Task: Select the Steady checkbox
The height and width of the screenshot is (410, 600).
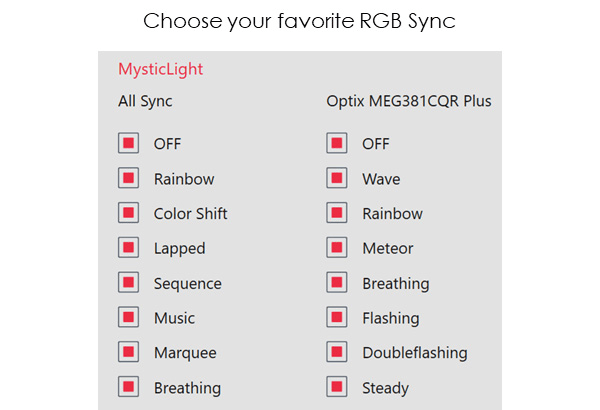Action: pyautogui.click(x=337, y=387)
